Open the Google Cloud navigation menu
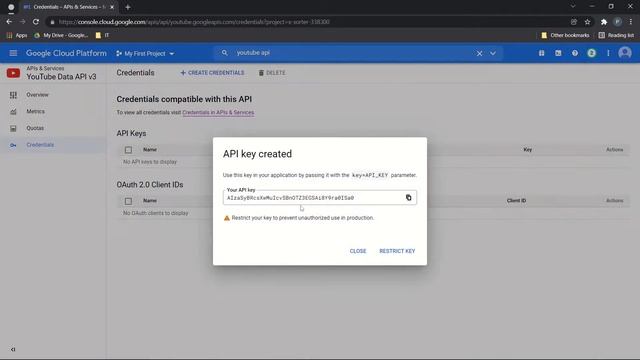Image resolution: width=640 pixels, height=360 pixels. click(13, 53)
